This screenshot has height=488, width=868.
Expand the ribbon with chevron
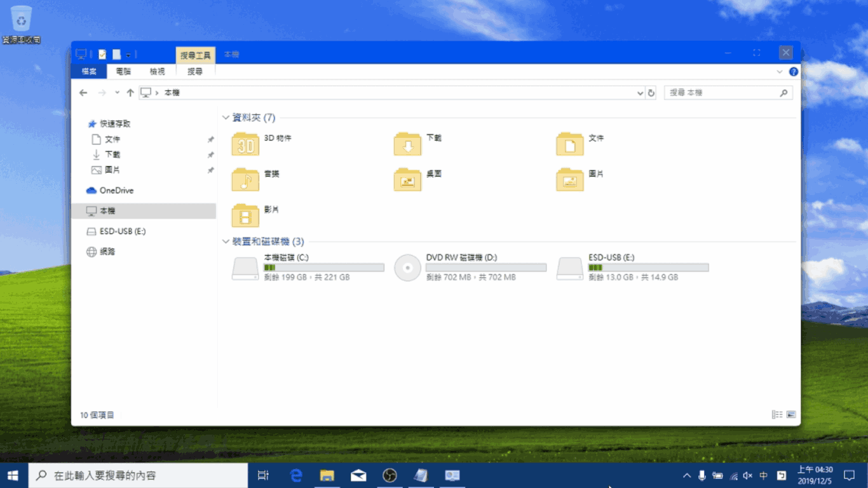point(780,72)
